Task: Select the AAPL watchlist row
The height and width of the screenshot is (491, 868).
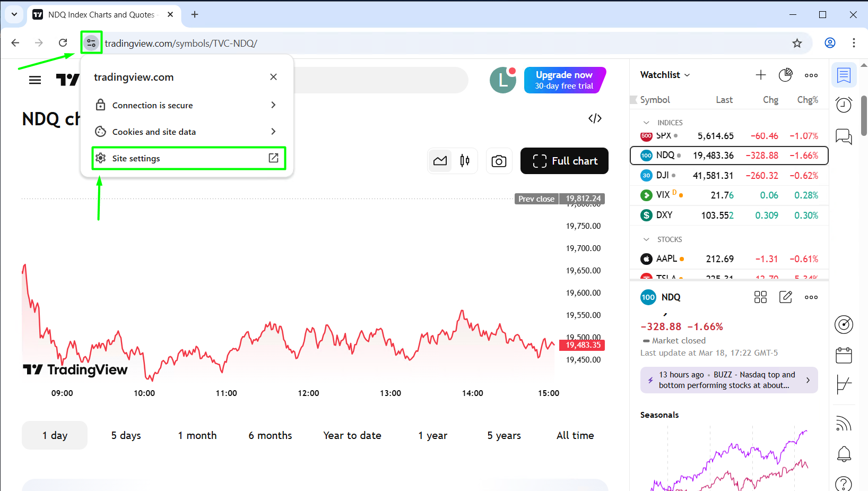Action: coord(729,259)
